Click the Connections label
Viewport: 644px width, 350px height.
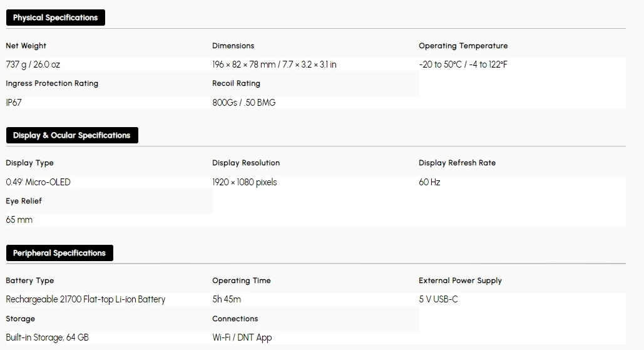click(x=235, y=319)
